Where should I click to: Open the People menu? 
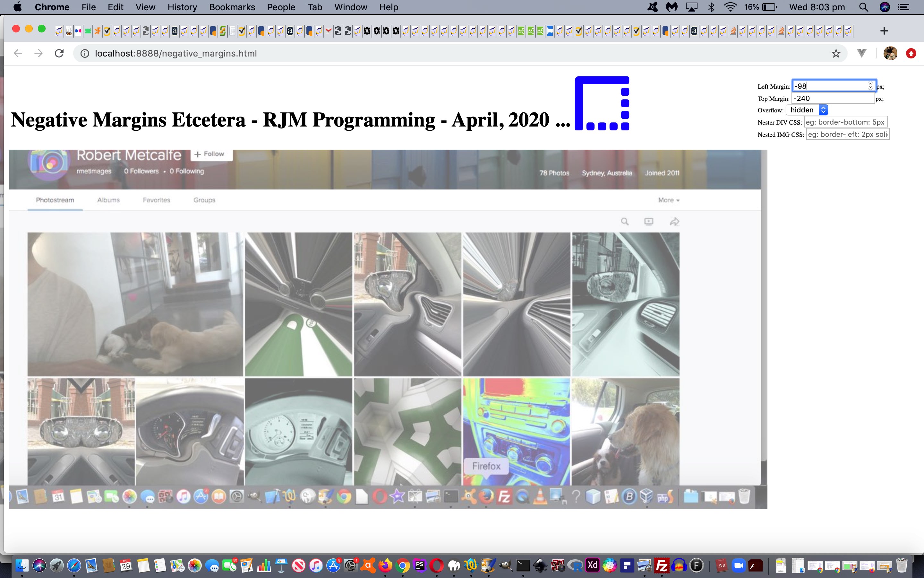(x=281, y=7)
